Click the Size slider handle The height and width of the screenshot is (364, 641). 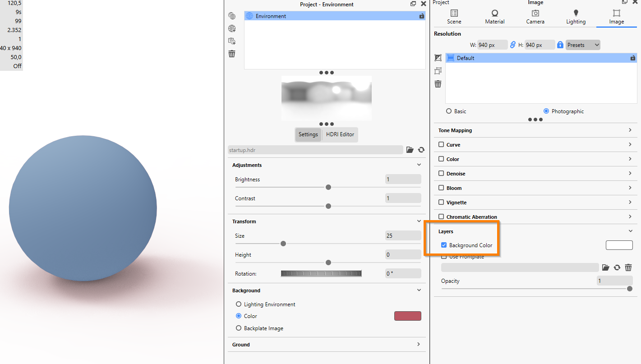coord(283,244)
